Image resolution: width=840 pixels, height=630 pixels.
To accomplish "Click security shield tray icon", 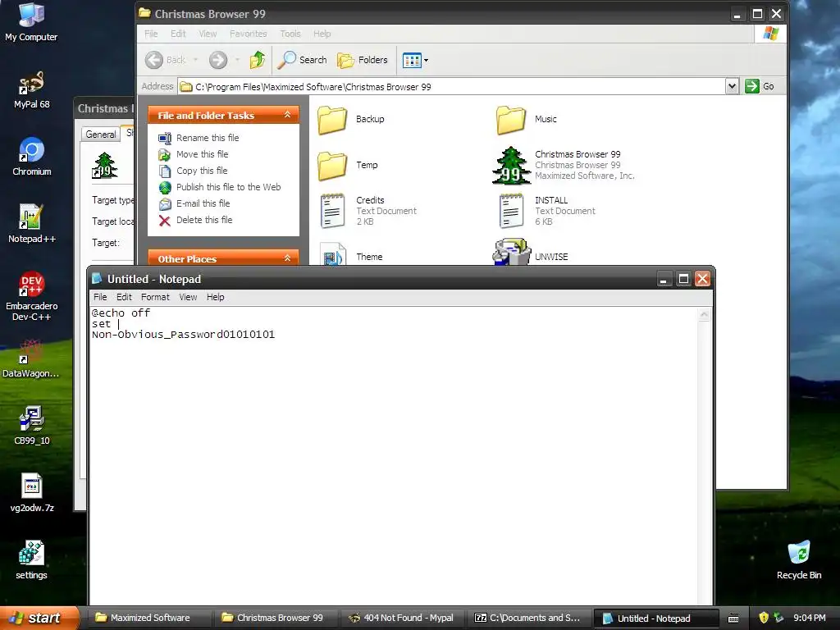I will click(x=764, y=618).
